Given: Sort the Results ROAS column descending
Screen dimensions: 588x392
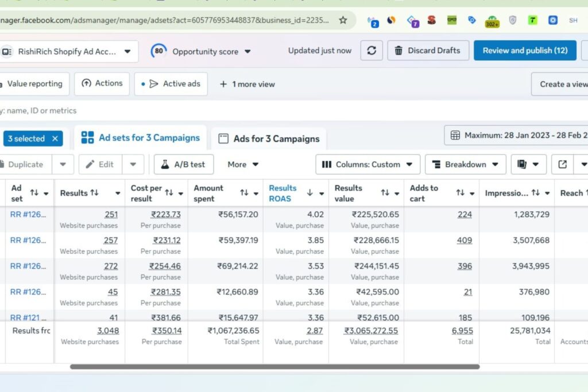Looking at the screenshot, I should (x=309, y=193).
